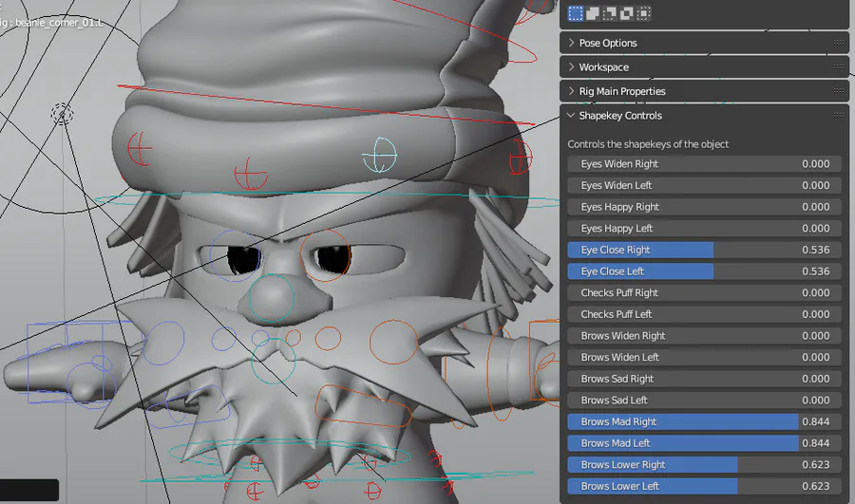Choose the Extend Selection mode icon
Viewport: 855px width, 504px height.
tap(593, 13)
